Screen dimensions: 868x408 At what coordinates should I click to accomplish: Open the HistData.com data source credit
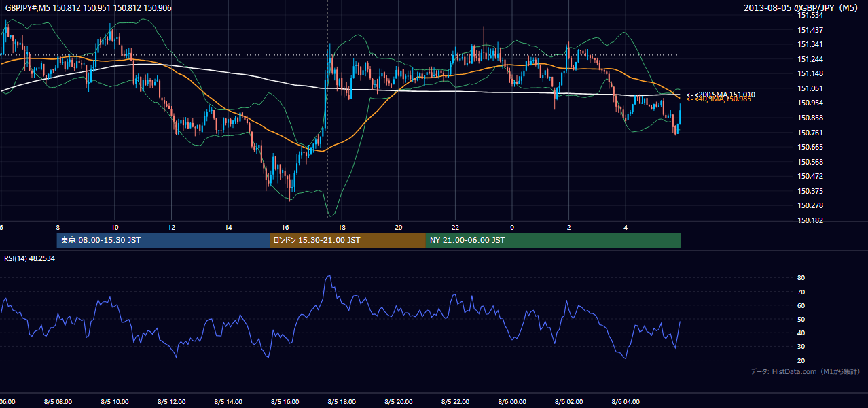coord(805,371)
